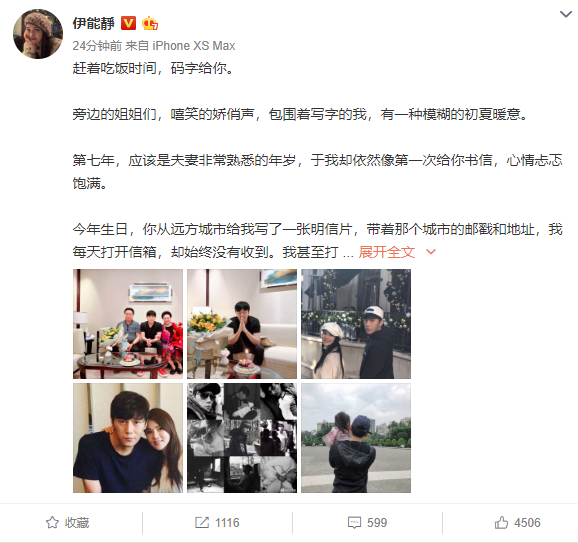Image resolution: width=578 pixels, height=543 pixels.
Task: Open the family photo on sofa
Action: click(x=128, y=324)
